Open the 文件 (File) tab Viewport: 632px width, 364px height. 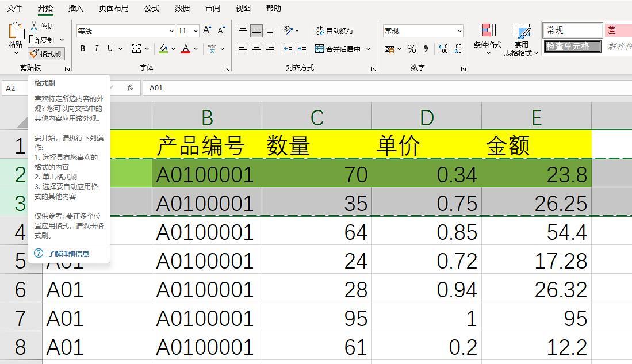14,8
